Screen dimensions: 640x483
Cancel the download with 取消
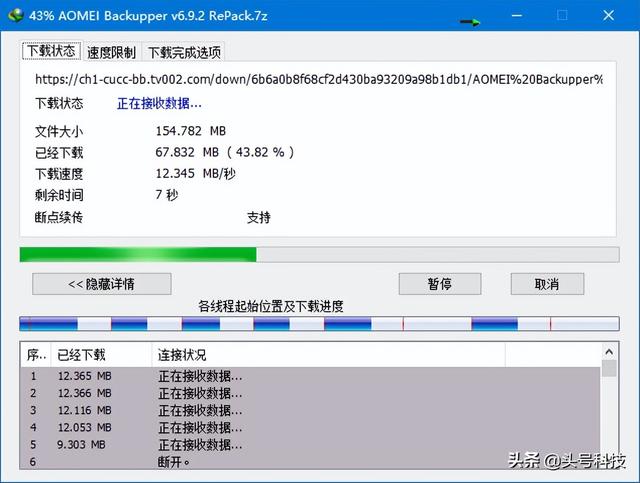[x=547, y=284]
